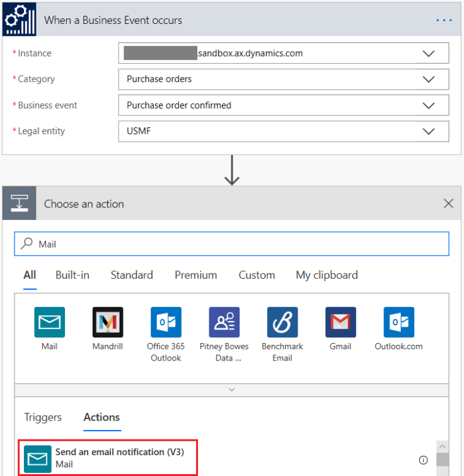
Task: Expand the Business event dropdown
Action: coord(429,105)
